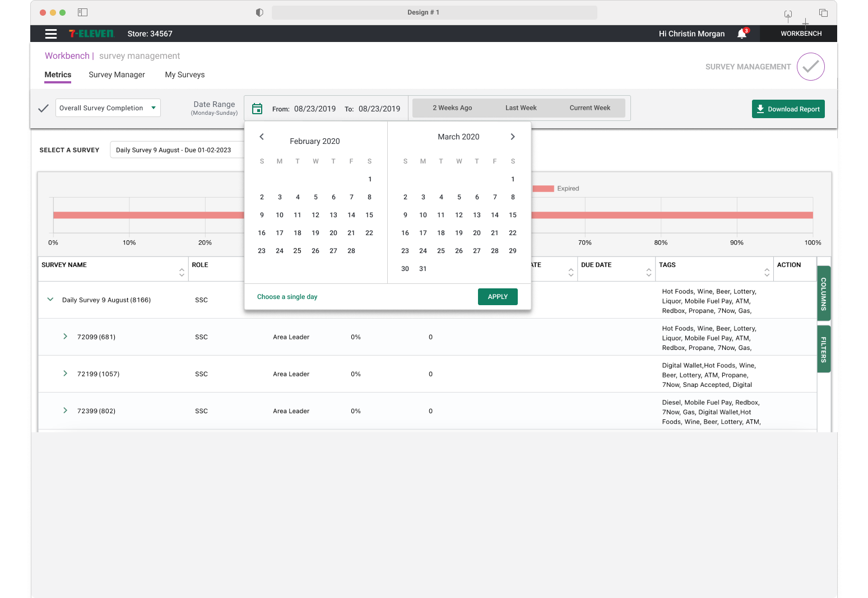Screen dimensions: 868x598
Task: Open the hamburger navigation menu
Action: click(x=51, y=34)
